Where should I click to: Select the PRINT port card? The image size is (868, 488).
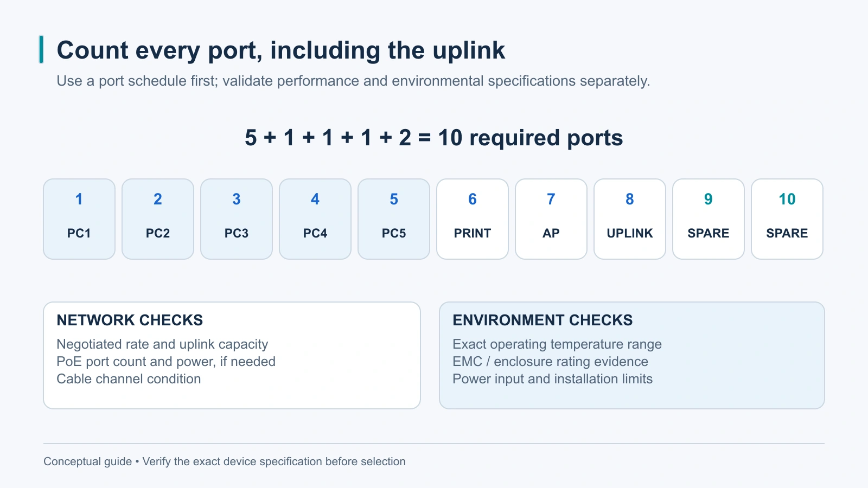[x=473, y=219]
